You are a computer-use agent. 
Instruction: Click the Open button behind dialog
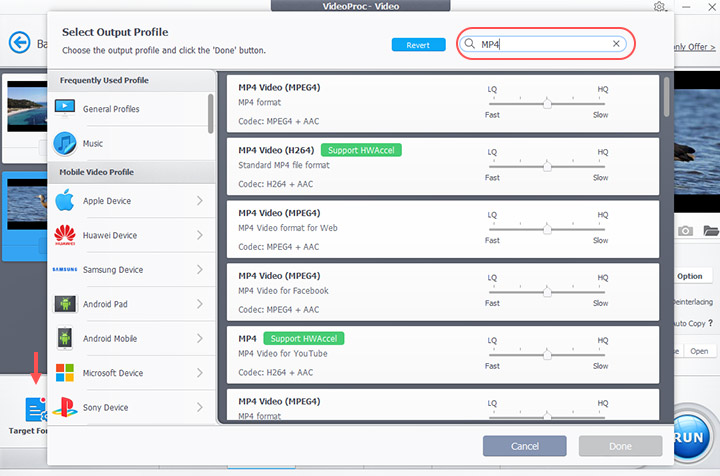coord(699,351)
